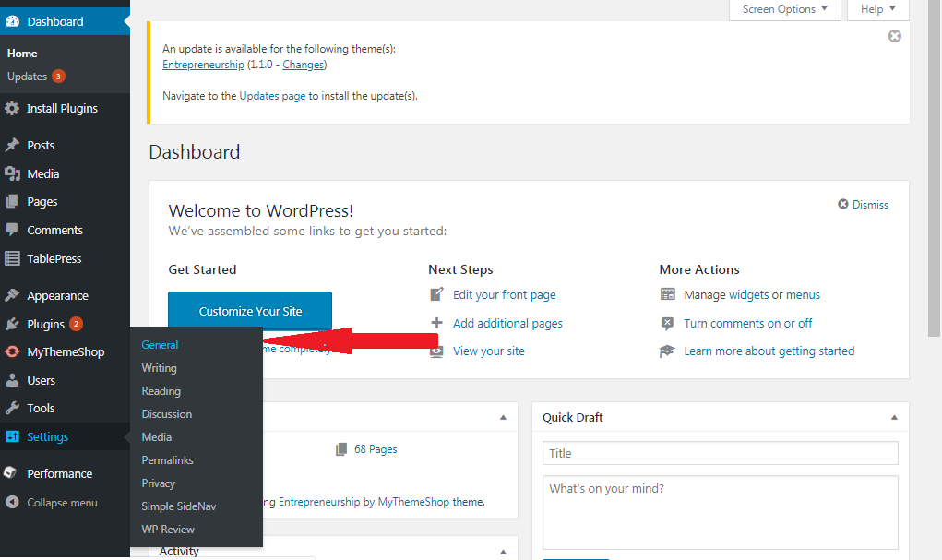This screenshot has height=560, width=942.
Task: Click the page vertical scrollbar
Action: tap(935, 168)
